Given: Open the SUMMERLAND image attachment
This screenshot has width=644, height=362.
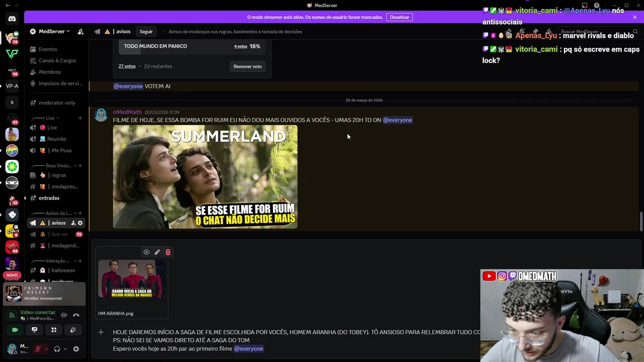Looking at the screenshot, I should 205,176.
